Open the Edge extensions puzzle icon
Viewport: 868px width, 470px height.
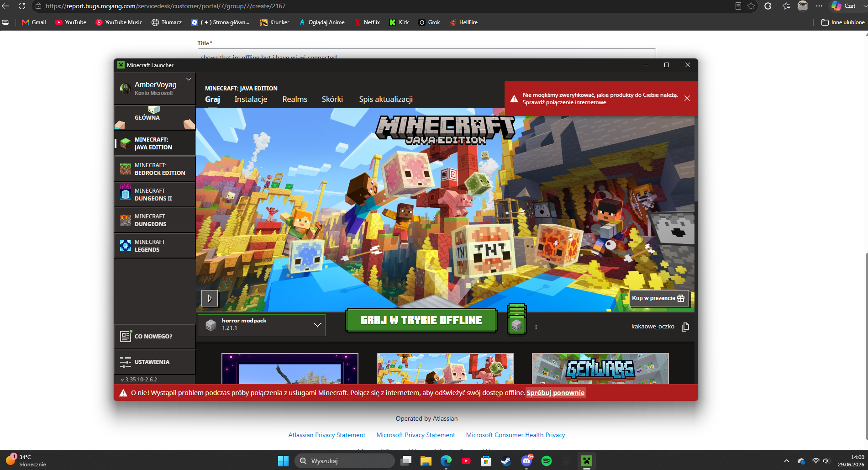768,6
